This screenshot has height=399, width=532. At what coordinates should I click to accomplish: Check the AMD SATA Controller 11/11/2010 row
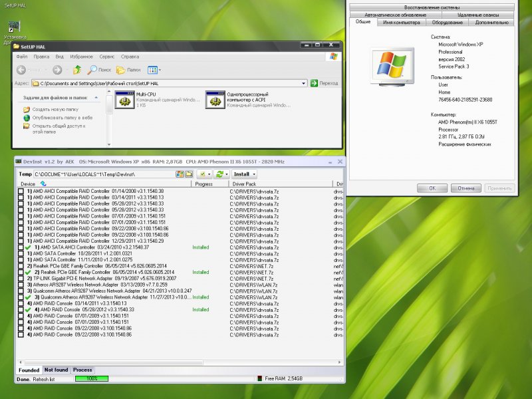21,259
